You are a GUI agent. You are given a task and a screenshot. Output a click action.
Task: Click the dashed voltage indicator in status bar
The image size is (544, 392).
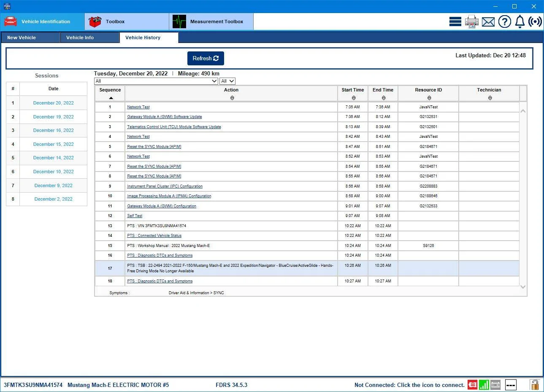click(x=511, y=385)
